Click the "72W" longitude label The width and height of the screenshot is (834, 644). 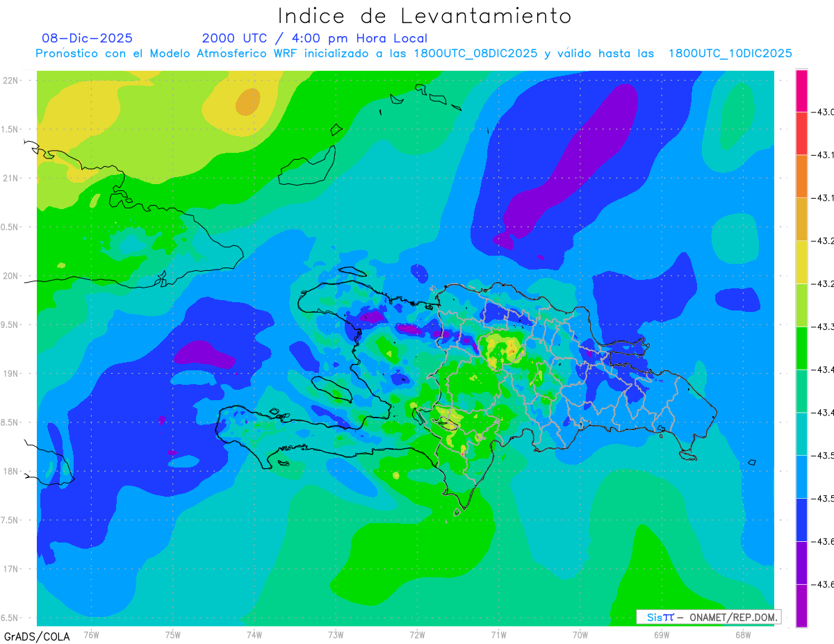(x=417, y=634)
